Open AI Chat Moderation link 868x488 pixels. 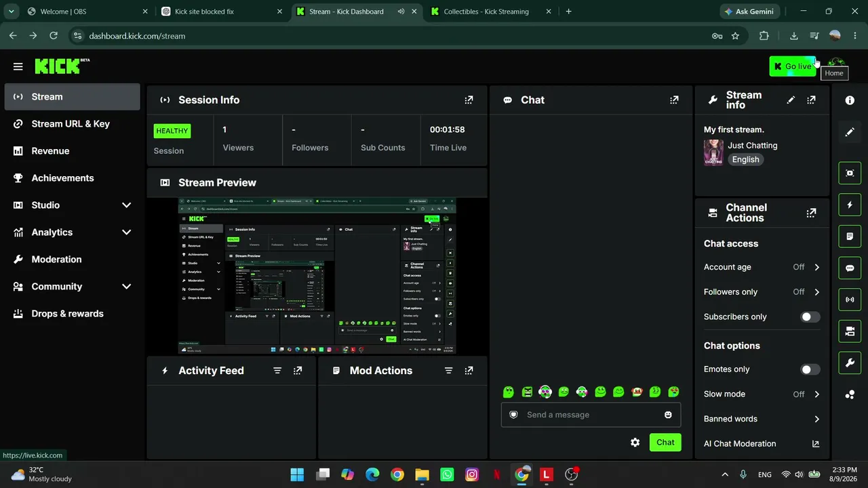pyautogui.click(x=762, y=444)
